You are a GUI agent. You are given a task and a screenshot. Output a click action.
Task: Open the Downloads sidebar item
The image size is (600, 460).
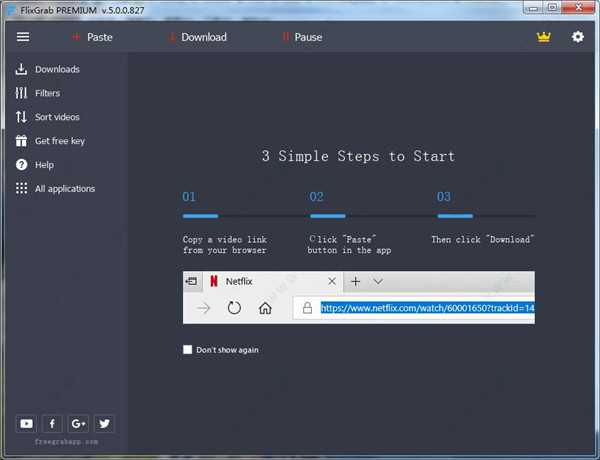point(57,69)
